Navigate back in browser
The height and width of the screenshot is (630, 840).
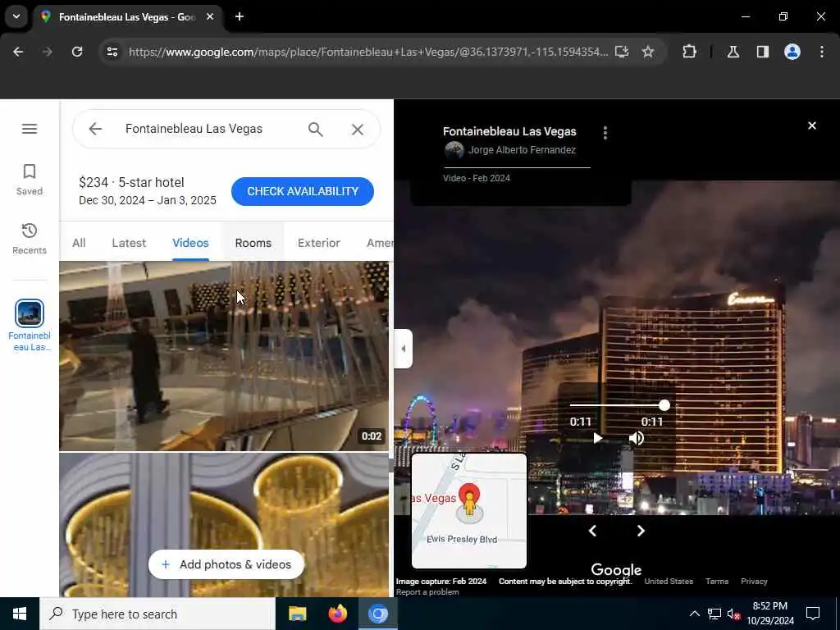pos(18,52)
